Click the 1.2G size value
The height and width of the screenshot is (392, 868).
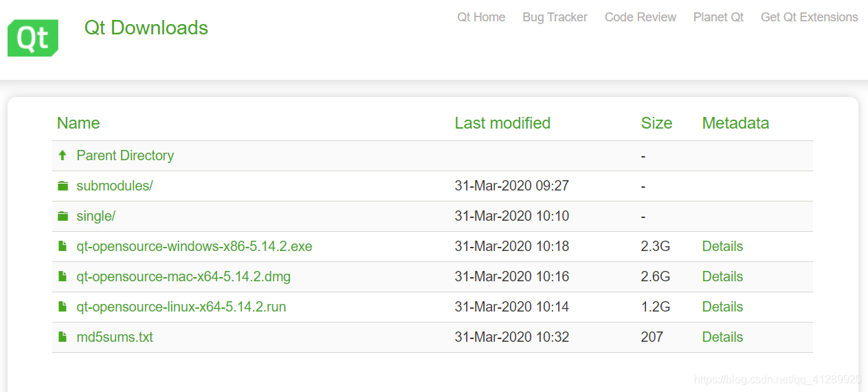coord(656,307)
